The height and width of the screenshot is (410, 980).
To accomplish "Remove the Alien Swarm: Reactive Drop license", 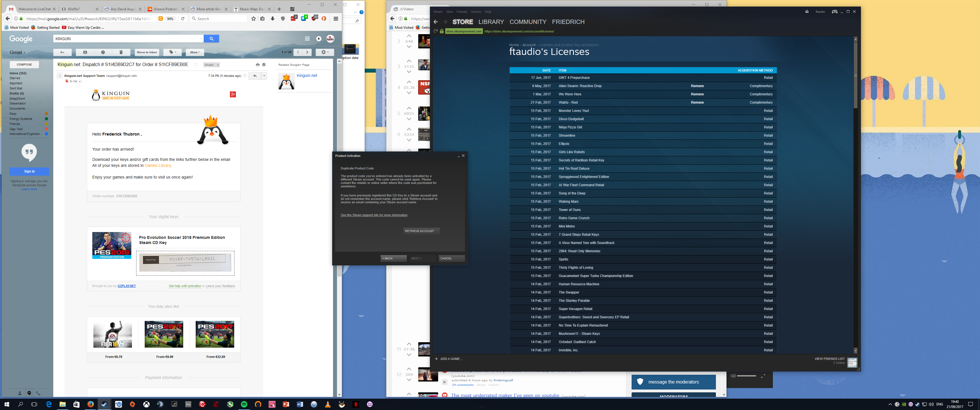I will (x=697, y=86).
